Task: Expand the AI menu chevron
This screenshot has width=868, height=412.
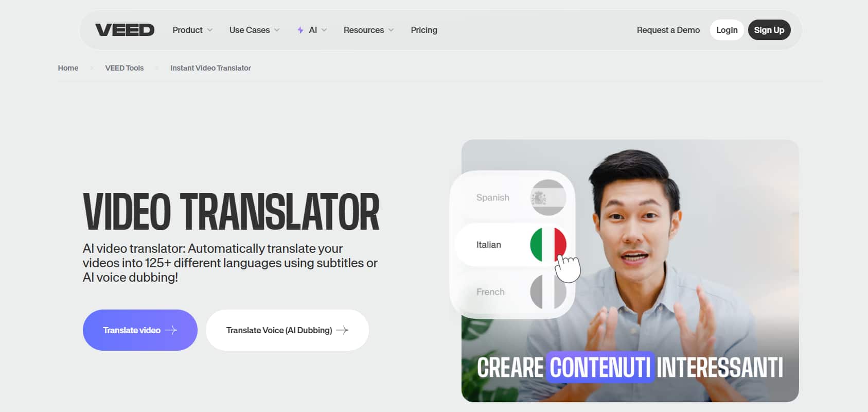Action: point(324,30)
